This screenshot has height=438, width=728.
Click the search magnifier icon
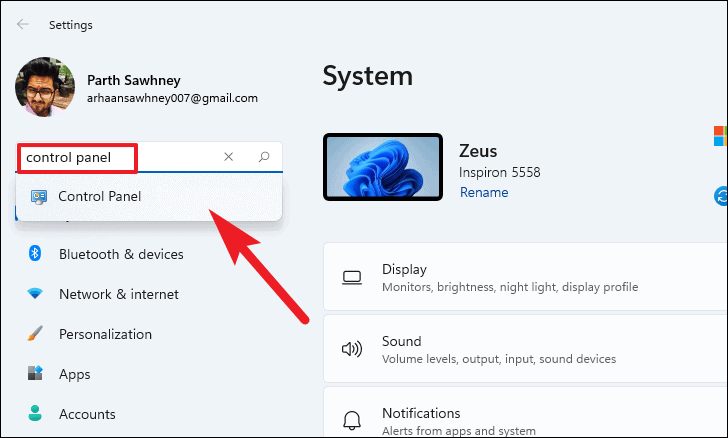[x=264, y=157]
